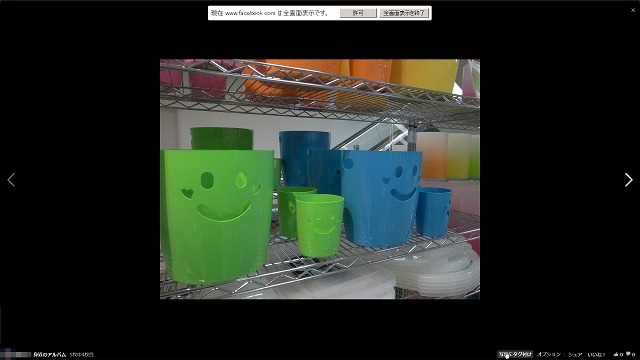This screenshot has width=640, height=360.
Task: Open the album name link
Action: (x=49, y=355)
